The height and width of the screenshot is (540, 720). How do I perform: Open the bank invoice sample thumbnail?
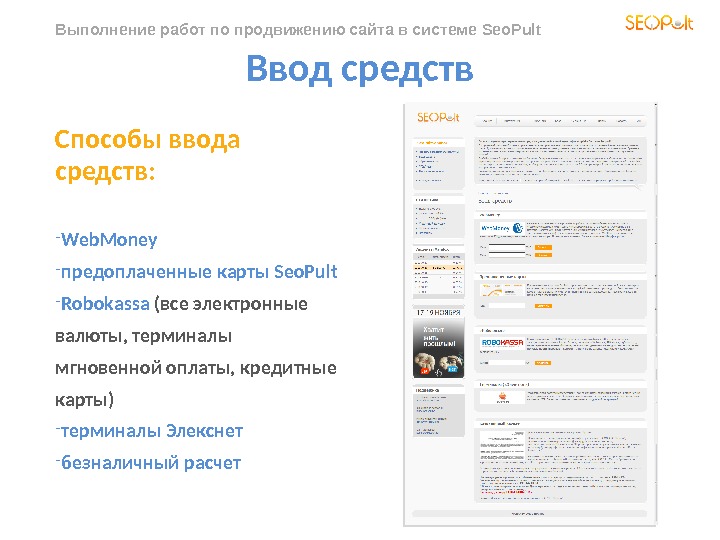502,446
